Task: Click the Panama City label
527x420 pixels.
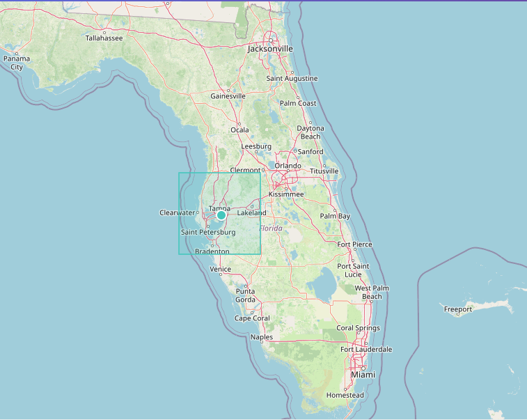Action: point(17,63)
